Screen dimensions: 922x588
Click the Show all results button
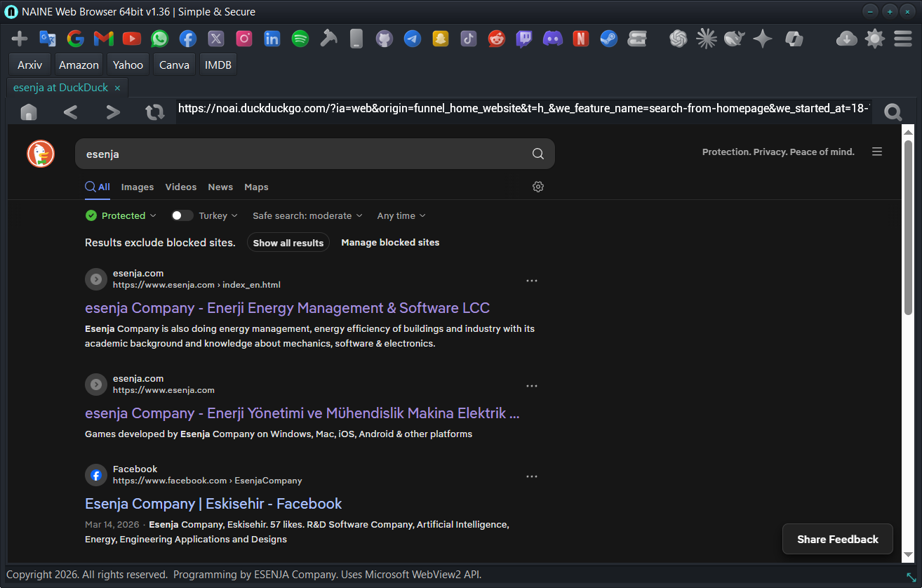pos(288,243)
